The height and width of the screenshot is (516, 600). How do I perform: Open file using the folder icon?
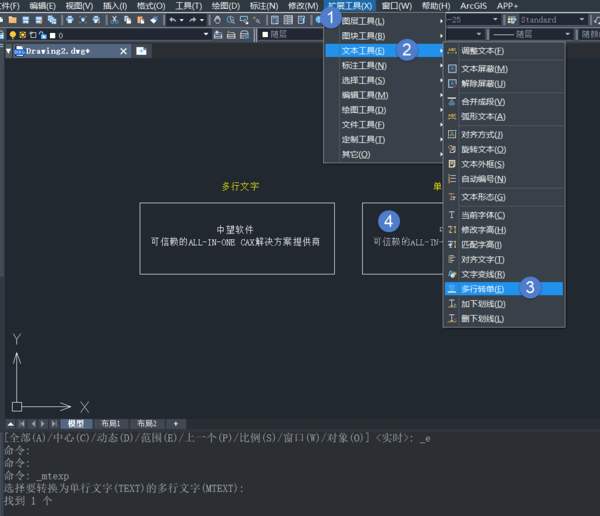tap(13, 20)
